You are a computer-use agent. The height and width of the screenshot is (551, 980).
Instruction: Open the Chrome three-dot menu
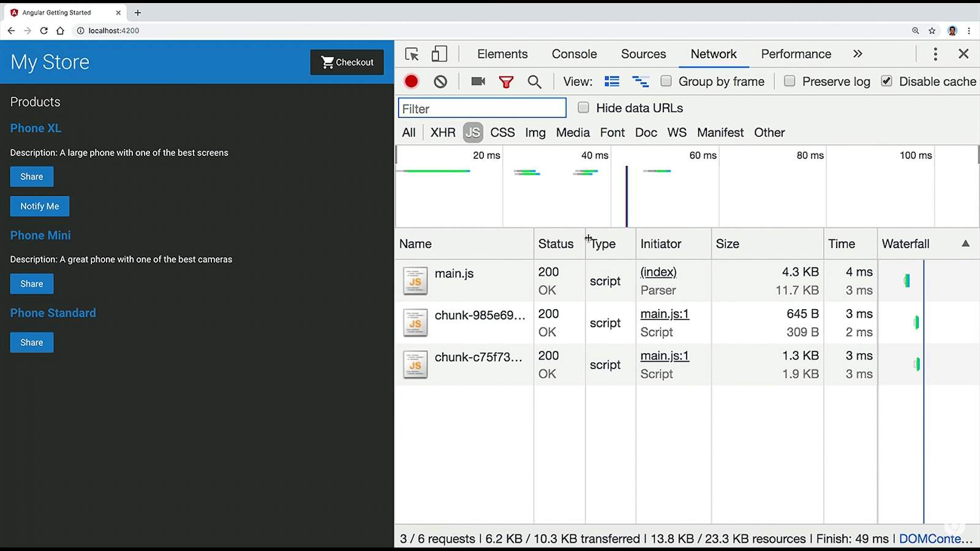click(x=969, y=31)
